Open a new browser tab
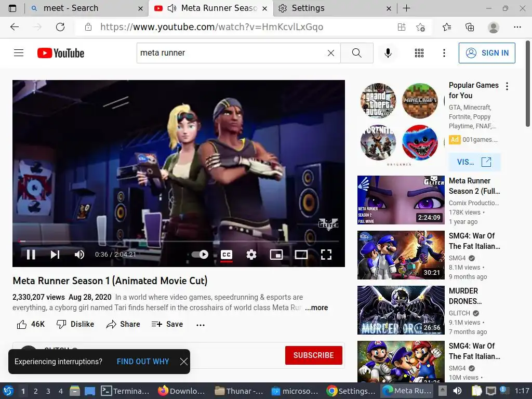Image resolution: width=532 pixels, height=399 pixels. pyautogui.click(x=406, y=8)
